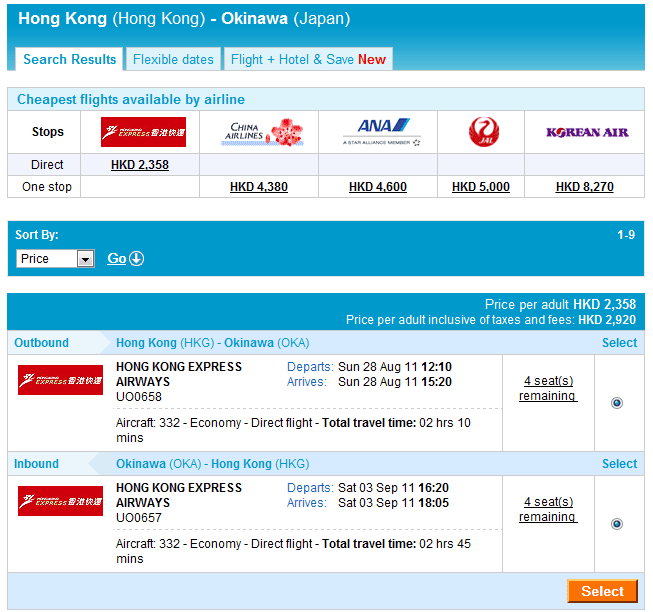This screenshot has height=612, width=653.
Task: Click the China Airlines logo
Action: point(260,132)
